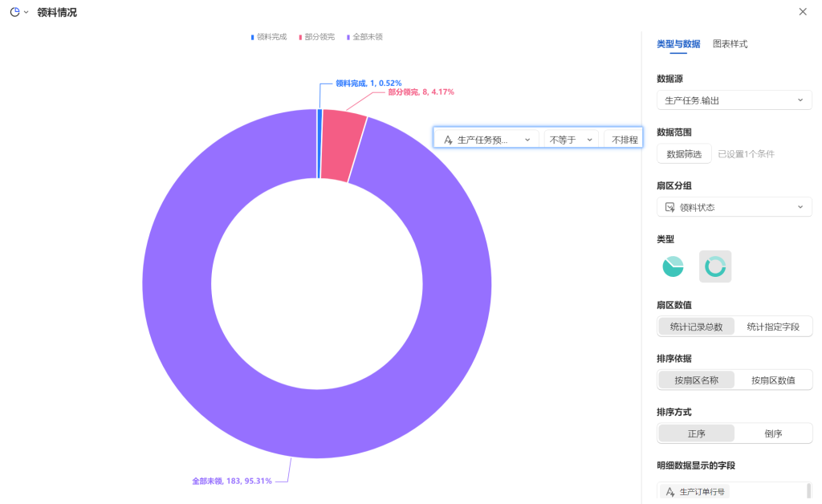Toggle 全部未领 legend item

coord(365,37)
